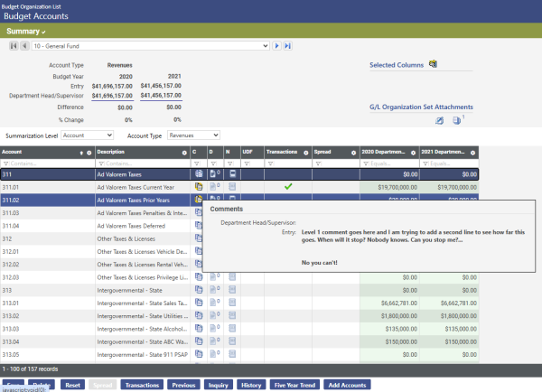Click the Transactions checkmark for row 311.01
This screenshot has width=542, height=392.
(x=288, y=186)
